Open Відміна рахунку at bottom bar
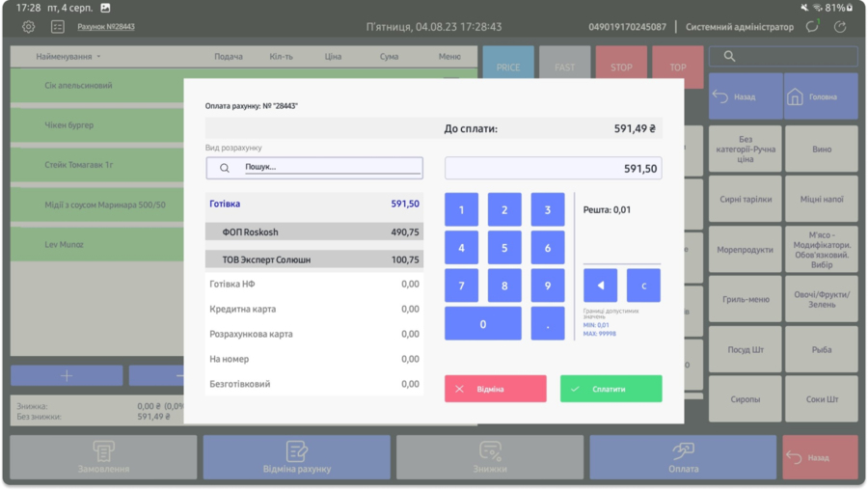This screenshot has height=490, width=868. [297, 456]
